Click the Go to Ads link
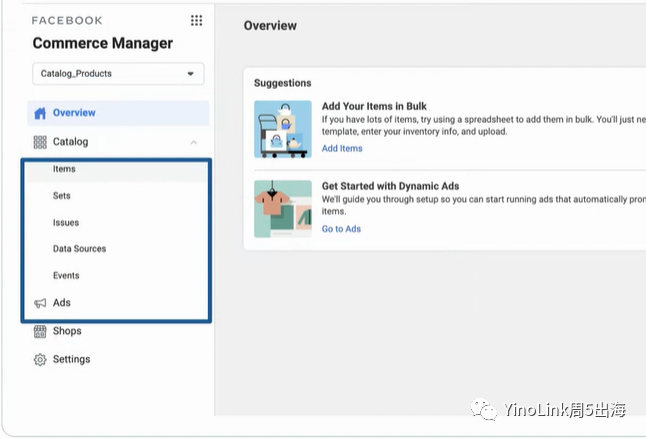Image resolution: width=646 pixels, height=439 pixels. point(341,229)
